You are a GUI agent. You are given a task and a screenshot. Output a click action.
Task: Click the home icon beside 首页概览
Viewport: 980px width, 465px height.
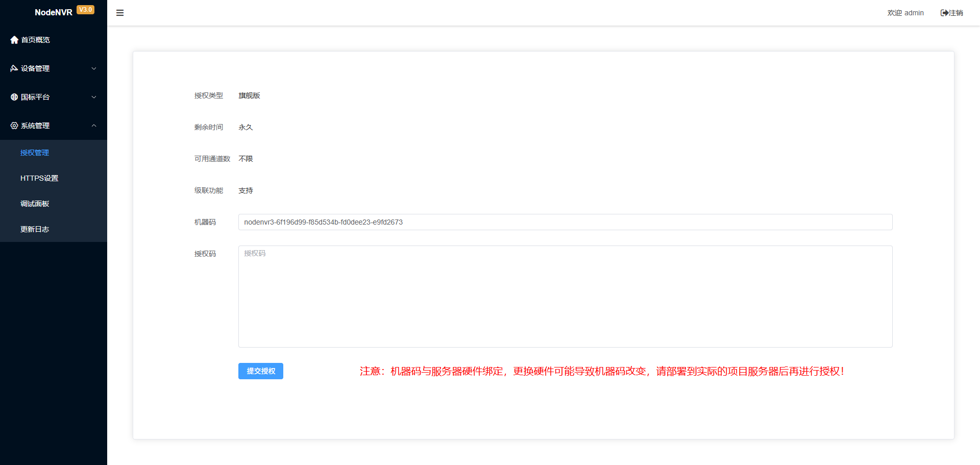(14, 40)
